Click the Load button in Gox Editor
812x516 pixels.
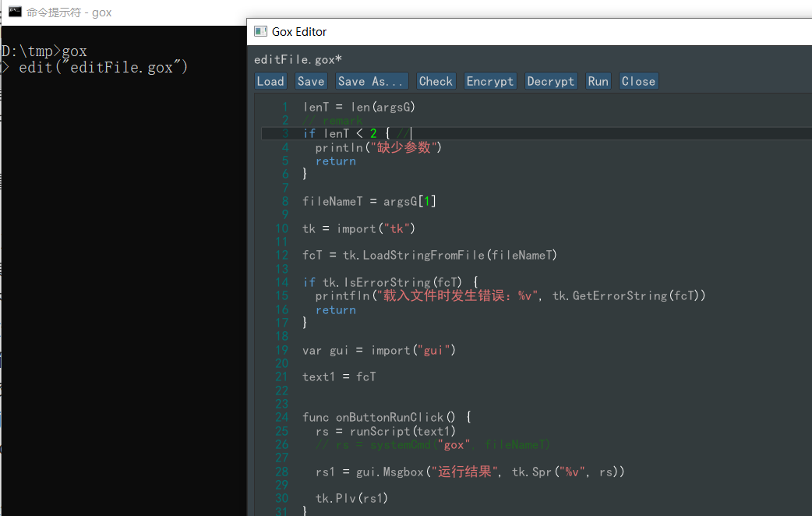270,81
